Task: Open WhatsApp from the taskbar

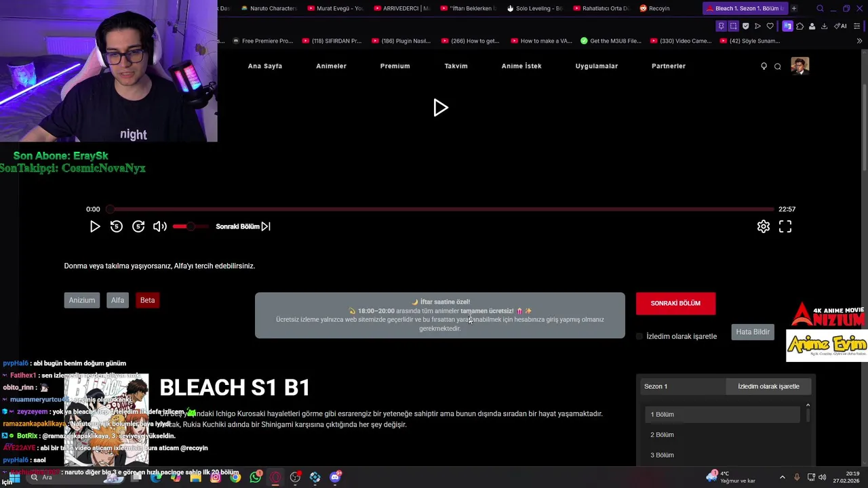Action: [x=256, y=477]
